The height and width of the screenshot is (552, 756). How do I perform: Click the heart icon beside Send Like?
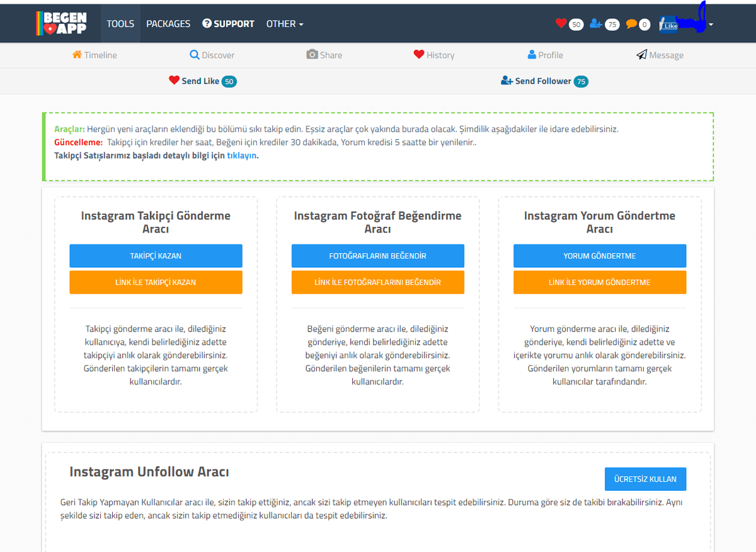(175, 81)
